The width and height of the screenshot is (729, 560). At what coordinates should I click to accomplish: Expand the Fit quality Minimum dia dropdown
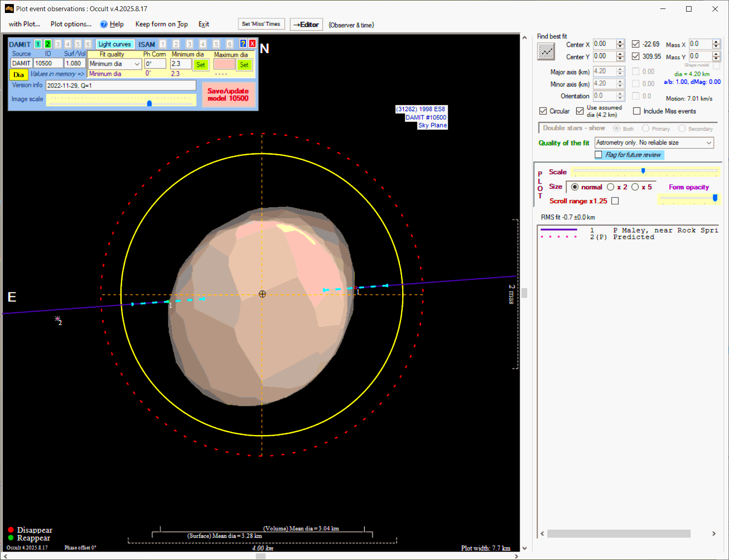click(137, 64)
